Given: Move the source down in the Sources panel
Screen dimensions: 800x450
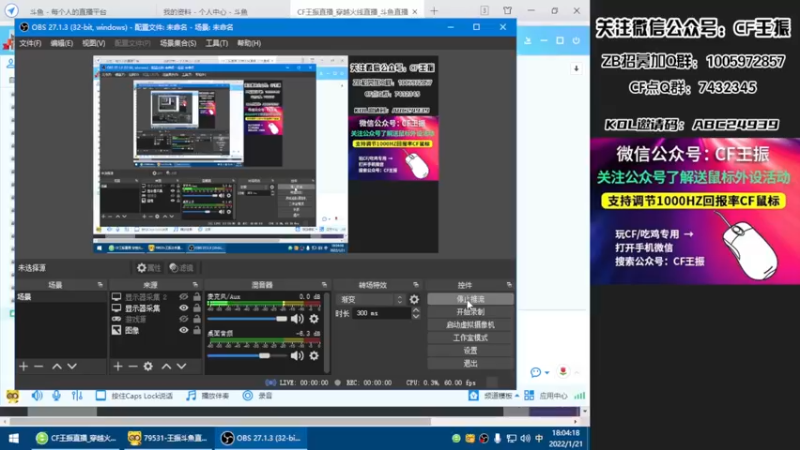Looking at the screenshot, I should (181, 366).
